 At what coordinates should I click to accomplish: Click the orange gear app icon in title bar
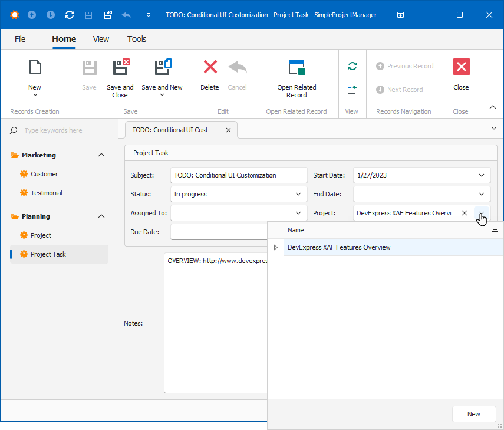(15, 15)
